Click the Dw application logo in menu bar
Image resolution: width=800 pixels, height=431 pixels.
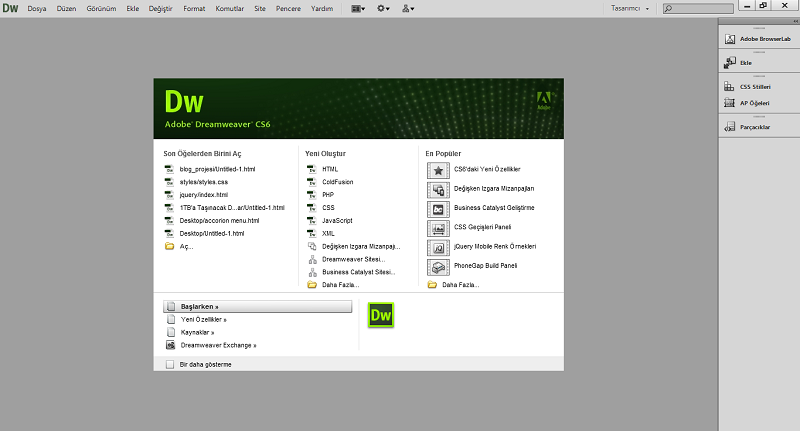tap(11, 8)
